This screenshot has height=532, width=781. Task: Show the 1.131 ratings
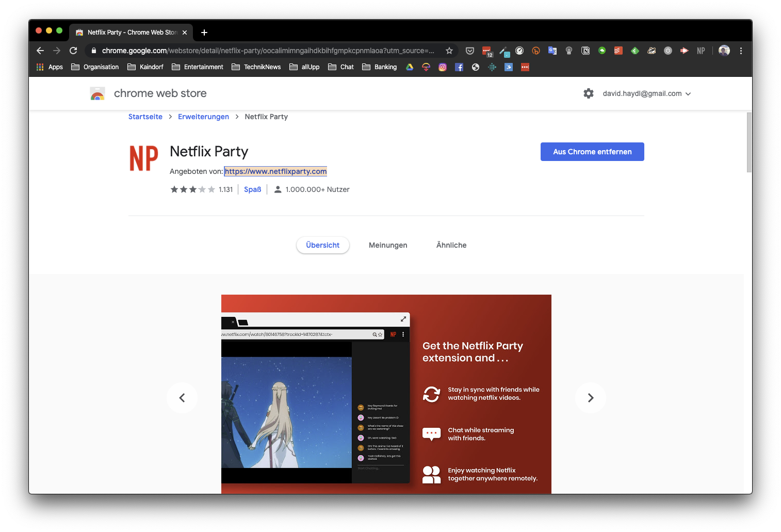225,189
